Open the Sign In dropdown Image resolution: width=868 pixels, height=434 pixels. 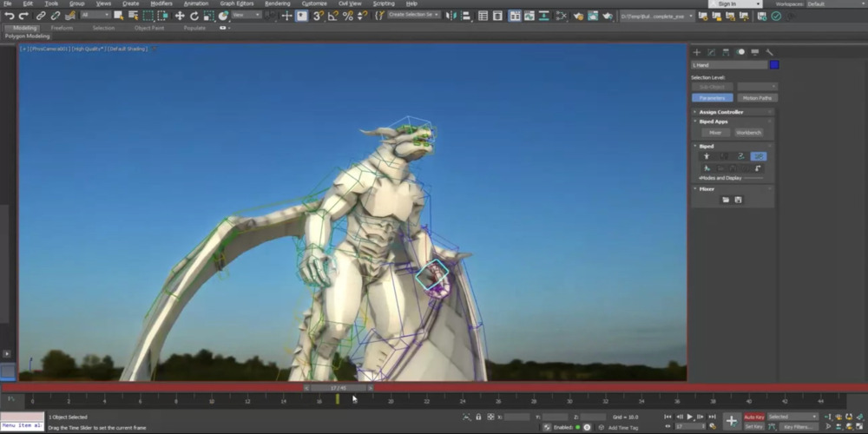[x=736, y=3]
